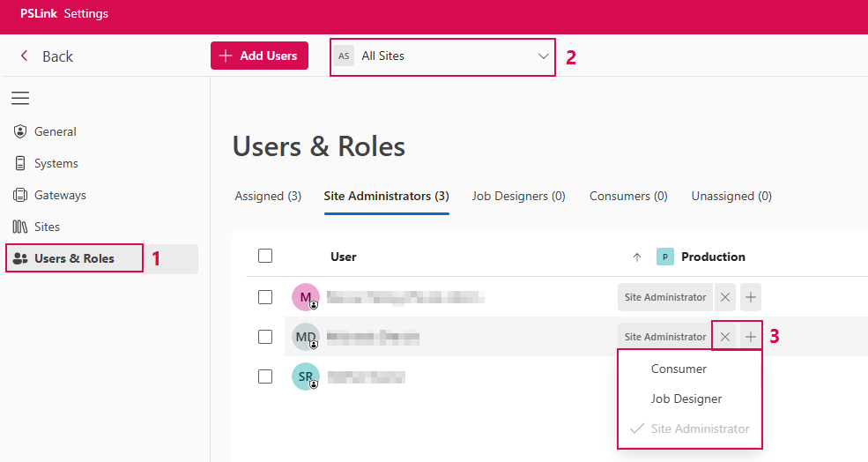Choose Site Administrator in role menu
The height and width of the screenshot is (462, 868).
(690, 428)
